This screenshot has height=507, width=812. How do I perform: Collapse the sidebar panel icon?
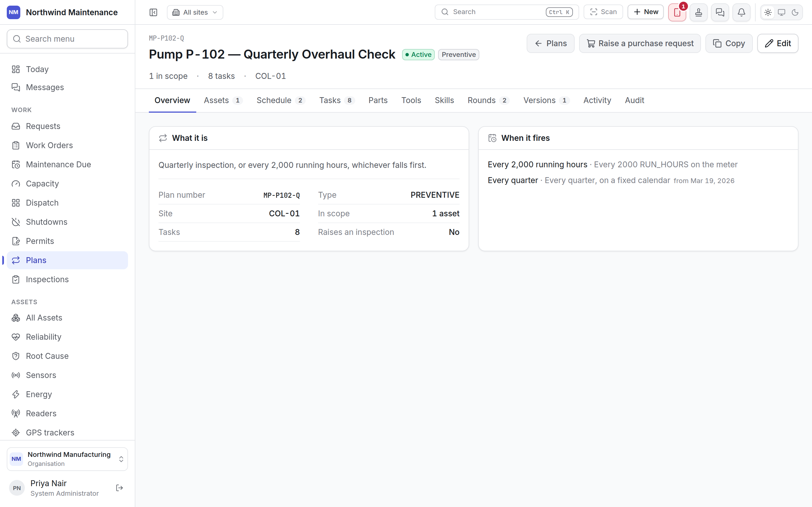tap(153, 12)
